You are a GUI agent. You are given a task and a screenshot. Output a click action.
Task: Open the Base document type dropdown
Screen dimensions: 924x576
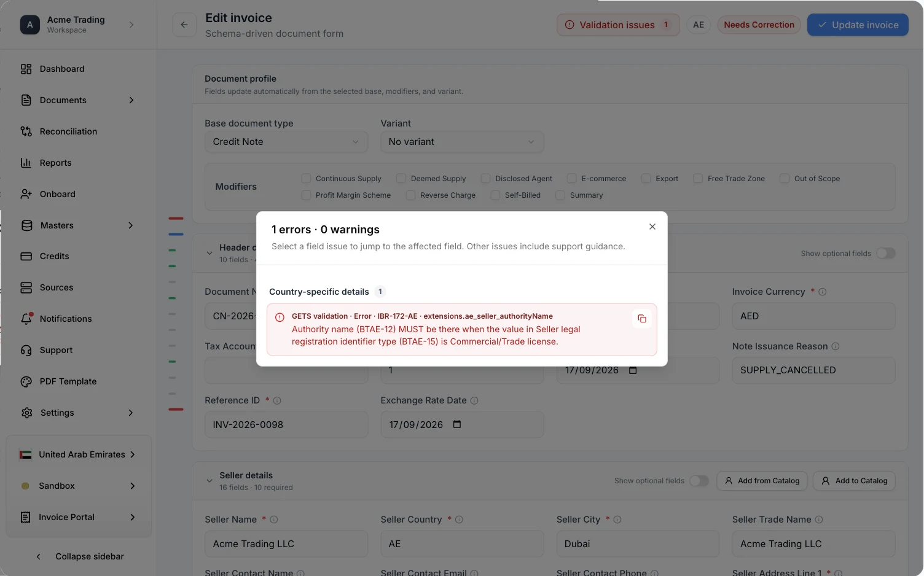point(286,142)
